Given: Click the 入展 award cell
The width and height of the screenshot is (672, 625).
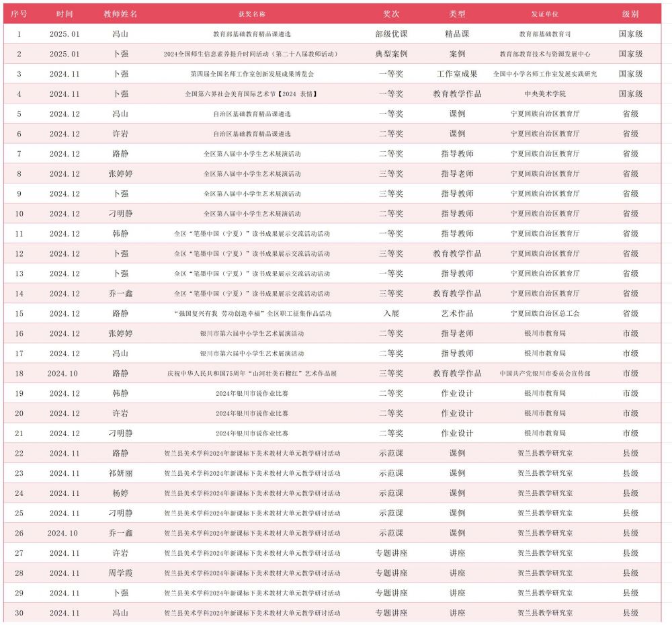Looking at the screenshot, I should [x=391, y=314].
